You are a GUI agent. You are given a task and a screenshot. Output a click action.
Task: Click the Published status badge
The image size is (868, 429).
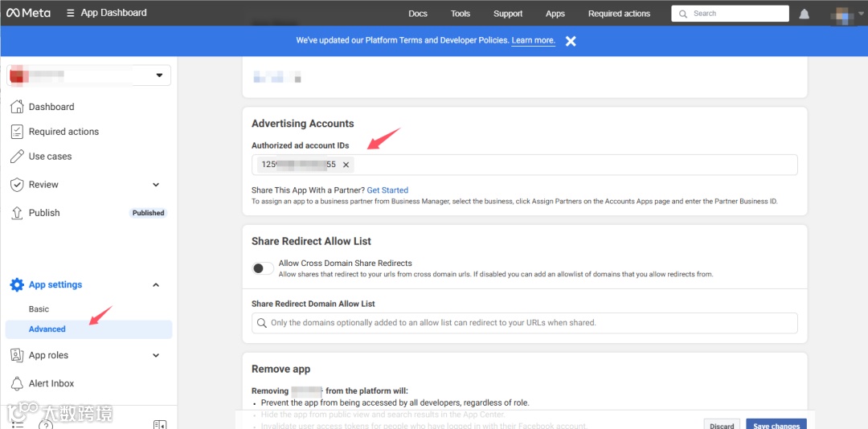click(x=148, y=213)
